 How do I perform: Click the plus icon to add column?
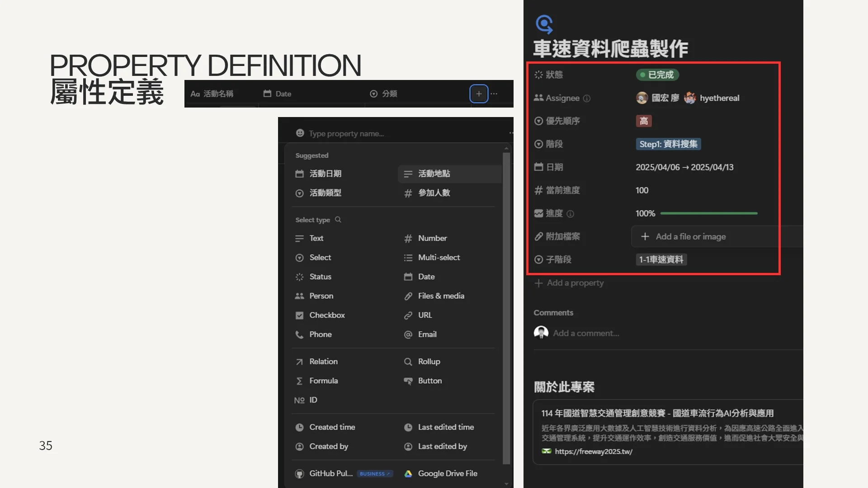pos(479,94)
